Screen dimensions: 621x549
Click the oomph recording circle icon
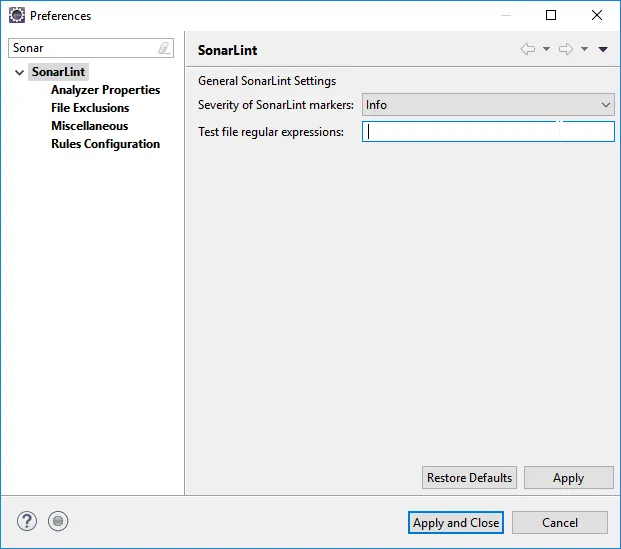pyautogui.click(x=58, y=521)
